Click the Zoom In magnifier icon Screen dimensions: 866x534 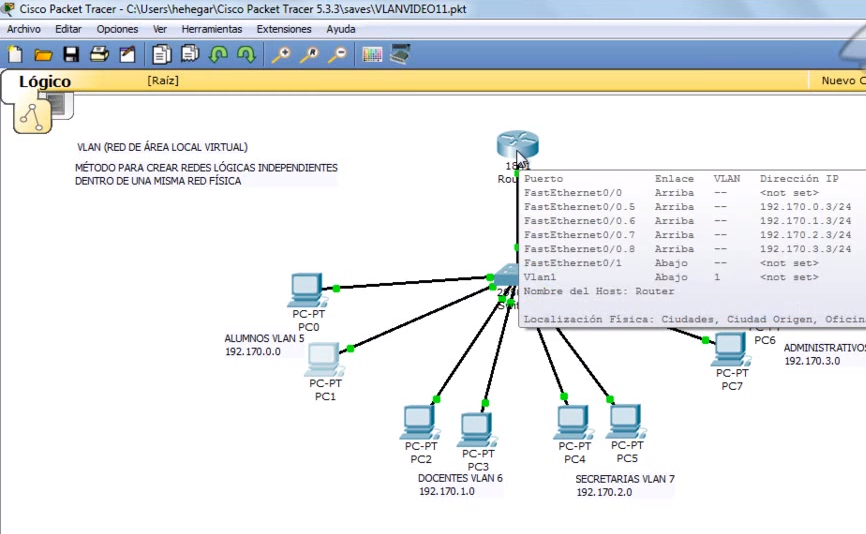[x=281, y=55]
